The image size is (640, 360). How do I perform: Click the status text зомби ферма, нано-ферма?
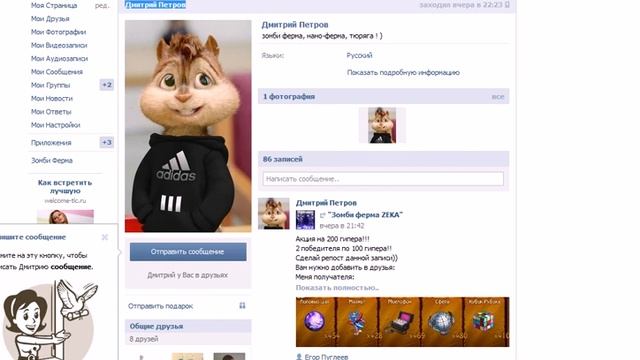[x=322, y=36]
